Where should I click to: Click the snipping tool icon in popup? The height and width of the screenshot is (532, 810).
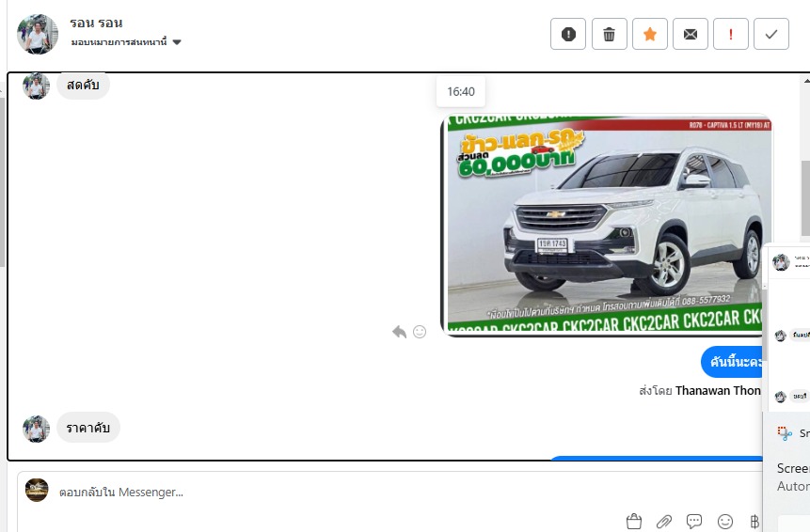click(x=785, y=433)
